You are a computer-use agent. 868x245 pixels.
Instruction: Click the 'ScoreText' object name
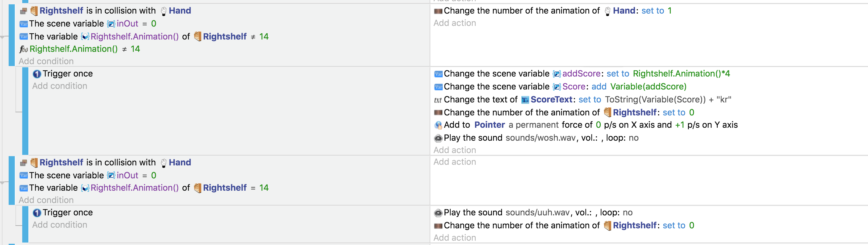click(x=551, y=100)
